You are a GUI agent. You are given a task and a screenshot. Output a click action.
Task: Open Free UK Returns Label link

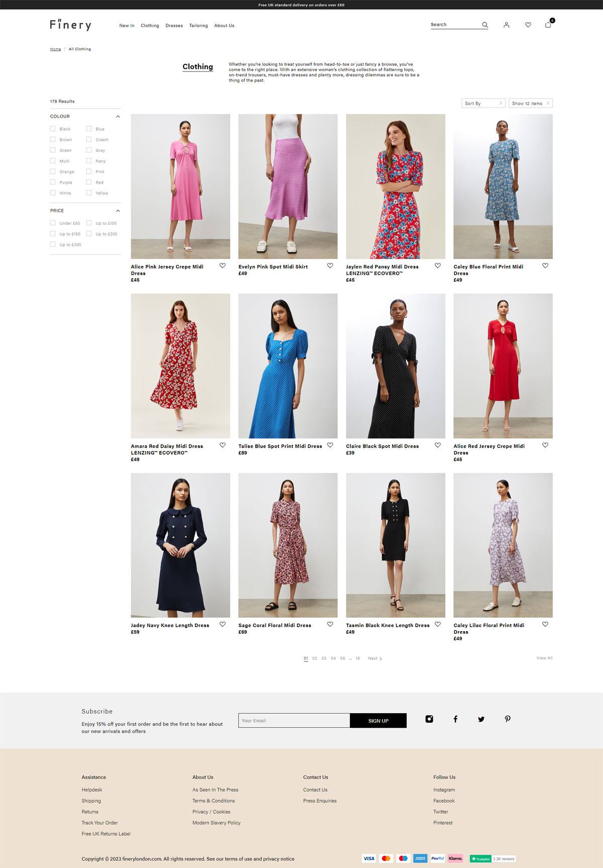[x=106, y=834]
